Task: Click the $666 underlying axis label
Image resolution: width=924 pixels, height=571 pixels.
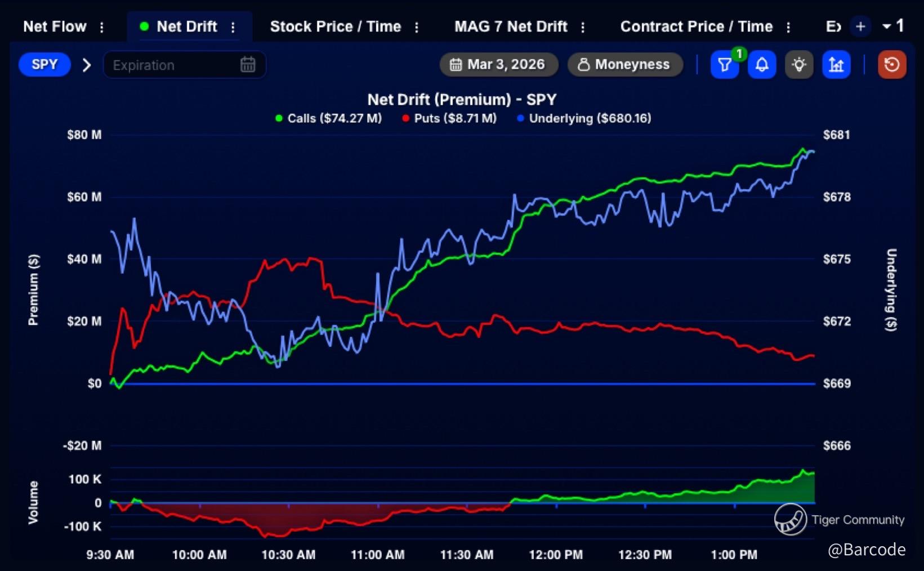Action: (x=837, y=446)
